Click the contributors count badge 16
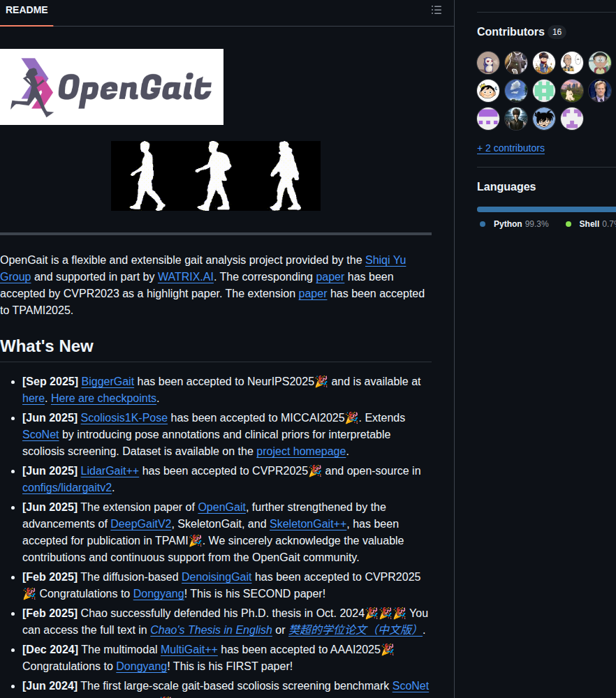Viewport: 616px width, 698px height. tap(557, 32)
